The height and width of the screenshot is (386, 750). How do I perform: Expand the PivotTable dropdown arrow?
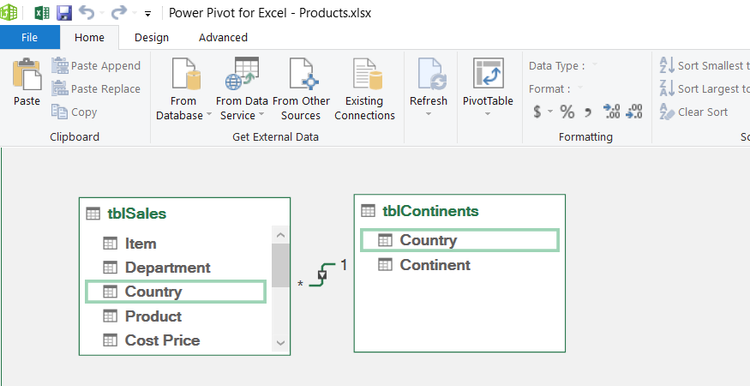[x=488, y=114]
